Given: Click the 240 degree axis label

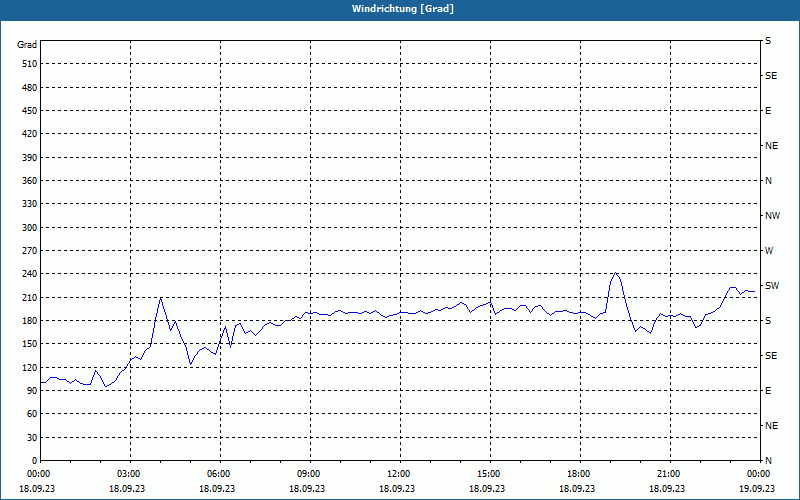Looking at the screenshot, I should click(30, 274).
